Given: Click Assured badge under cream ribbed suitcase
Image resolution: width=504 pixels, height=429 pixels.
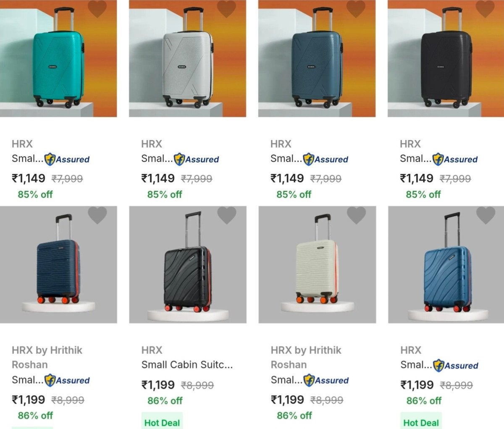Looking at the screenshot, I should click(326, 380).
